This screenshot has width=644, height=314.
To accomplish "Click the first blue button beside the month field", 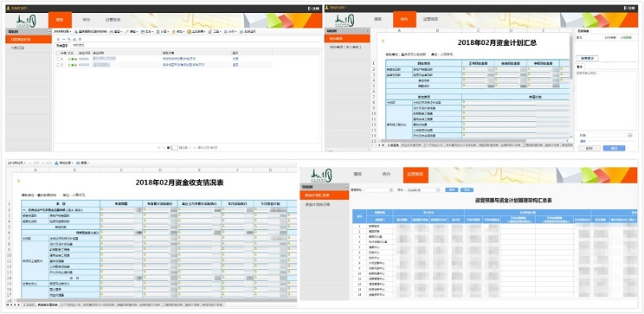I will coord(451,190).
